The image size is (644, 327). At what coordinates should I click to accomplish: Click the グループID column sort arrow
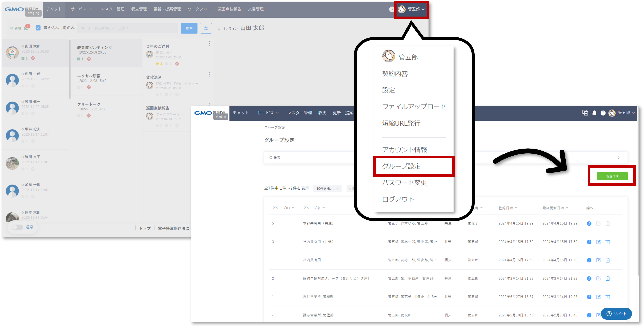(293, 208)
